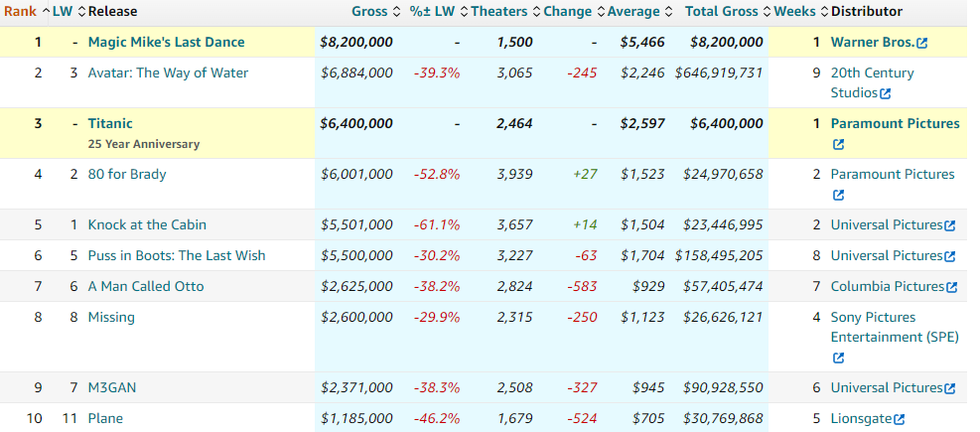Screen dimensions: 980x432
Task: Open external link icon next to Lionsgate
Action: (x=899, y=419)
